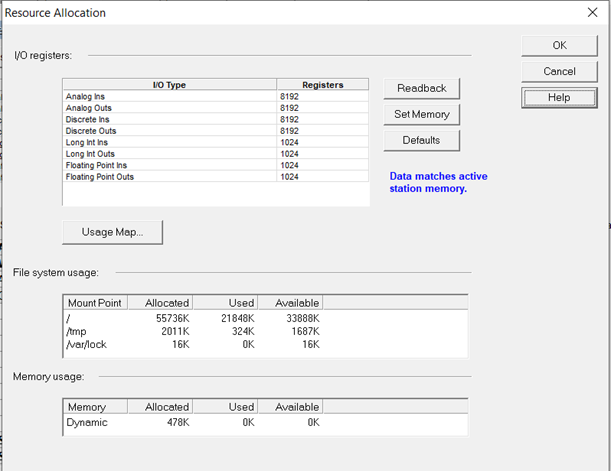Click the Memory column header
The height and width of the screenshot is (471, 611).
95,407
